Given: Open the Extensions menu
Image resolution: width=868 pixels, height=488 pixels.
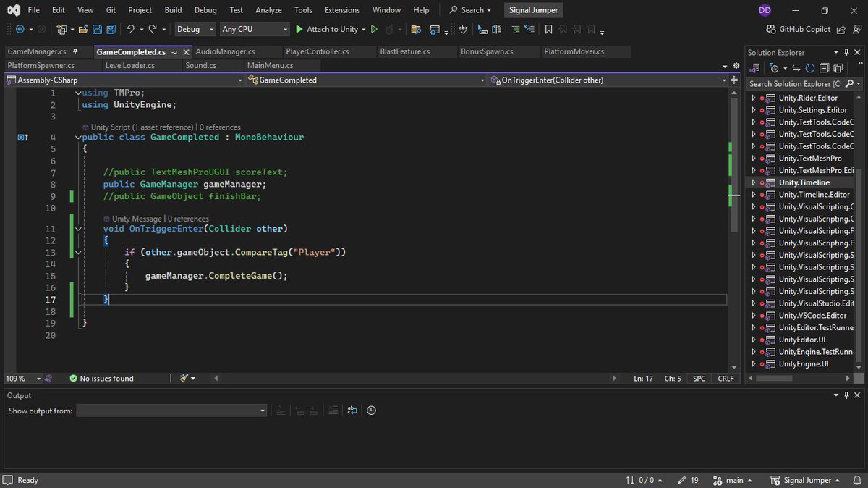Looking at the screenshot, I should pos(342,10).
